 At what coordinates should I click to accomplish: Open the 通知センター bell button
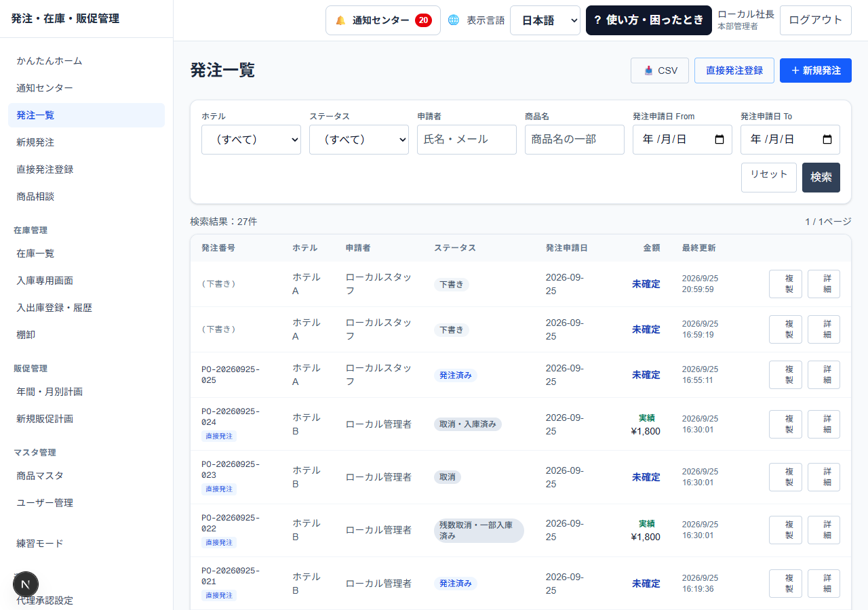pos(382,20)
